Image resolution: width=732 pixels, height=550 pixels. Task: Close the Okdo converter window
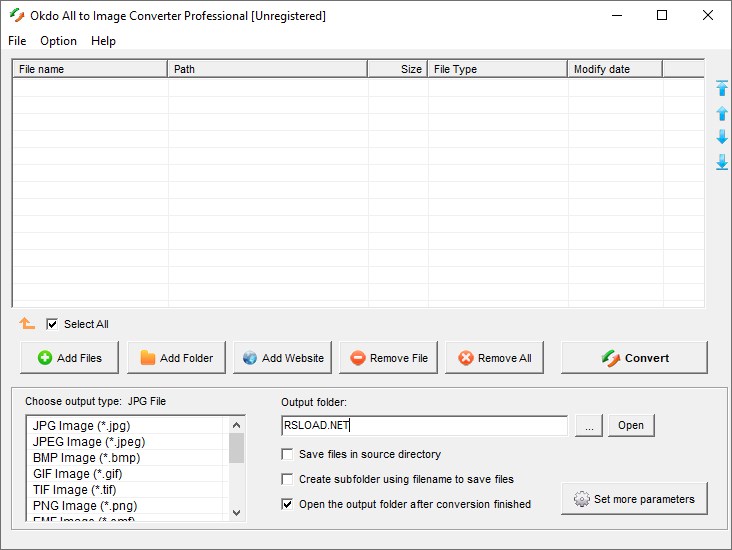(708, 15)
